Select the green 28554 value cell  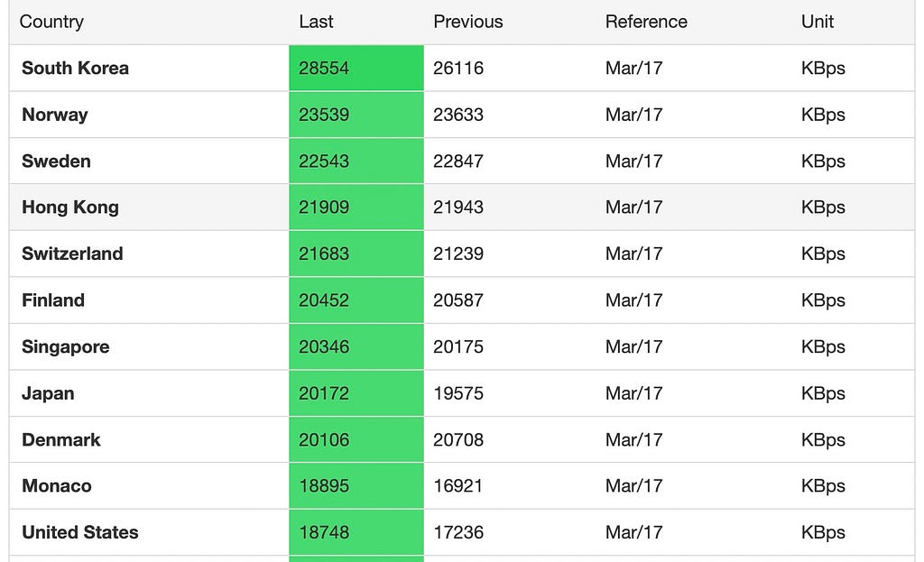click(356, 69)
